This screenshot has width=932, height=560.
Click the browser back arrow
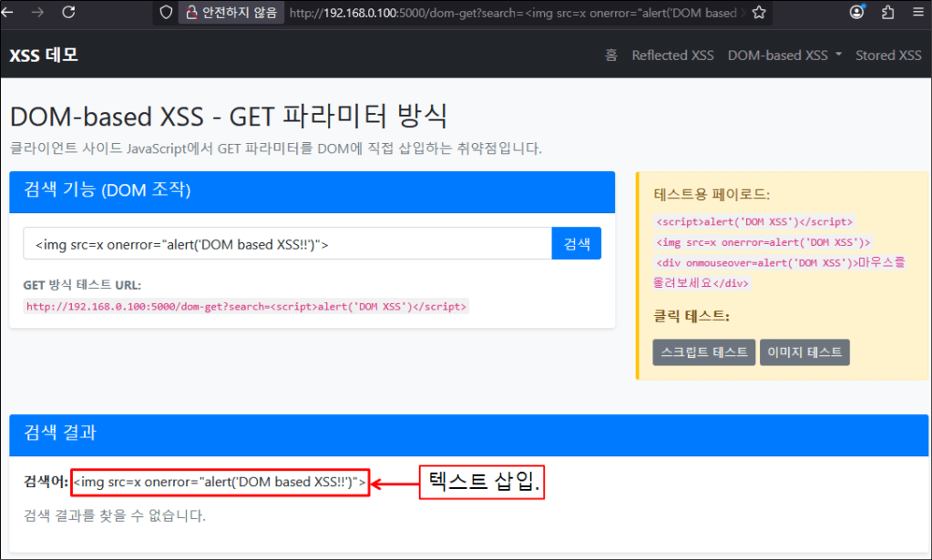(12, 13)
